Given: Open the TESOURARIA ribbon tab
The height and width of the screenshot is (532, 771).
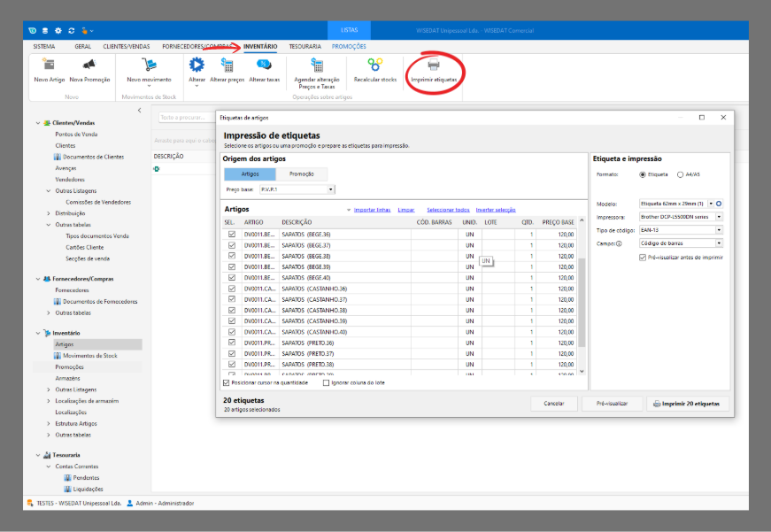Looking at the screenshot, I should coord(305,47).
